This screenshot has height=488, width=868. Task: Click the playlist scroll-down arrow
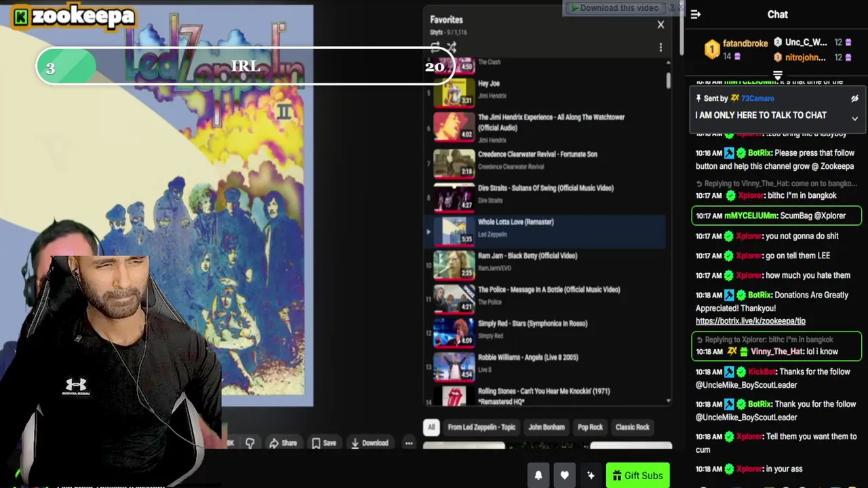[x=669, y=401]
